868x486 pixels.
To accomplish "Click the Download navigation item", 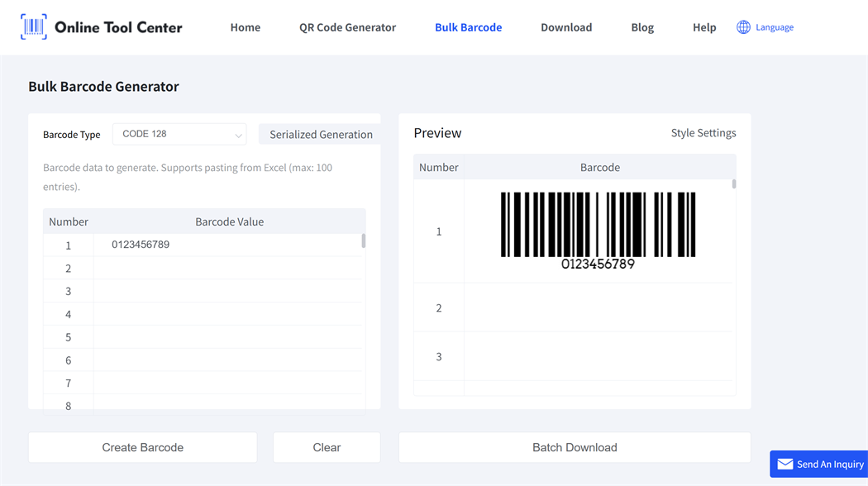I will 566,26.
